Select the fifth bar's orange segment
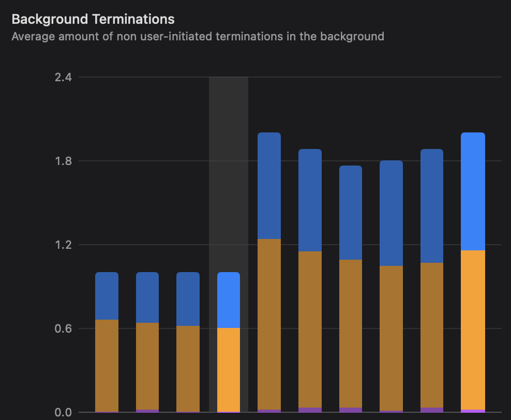 click(x=269, y=324)
